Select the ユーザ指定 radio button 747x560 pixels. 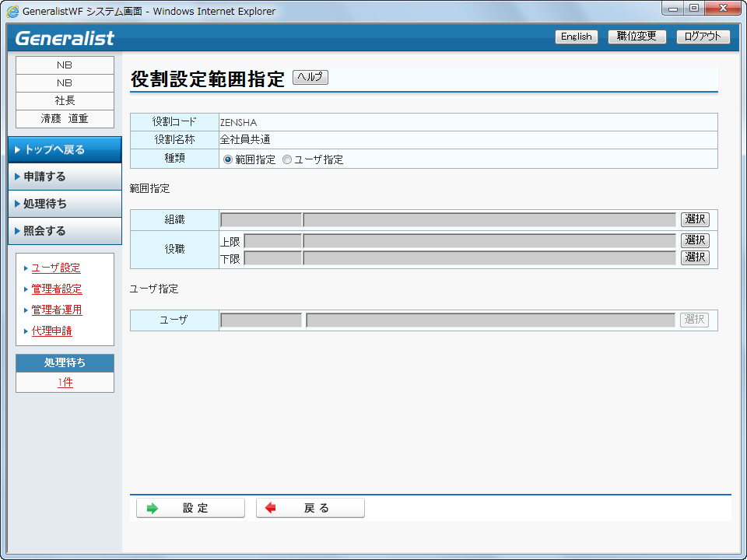[287, 159]
